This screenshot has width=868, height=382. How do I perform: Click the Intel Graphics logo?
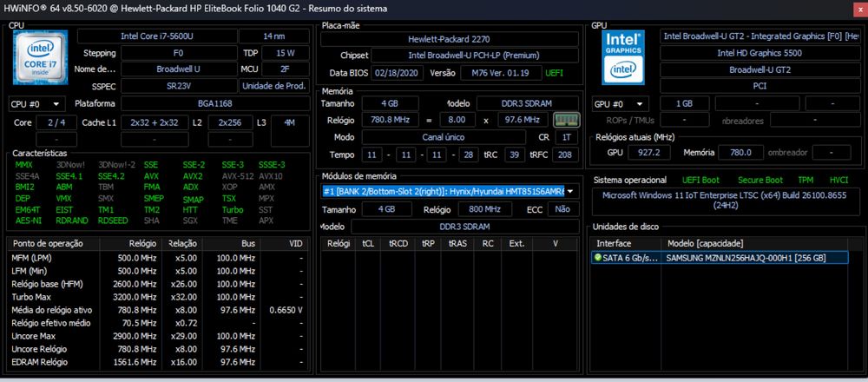[x=623, y=57]
